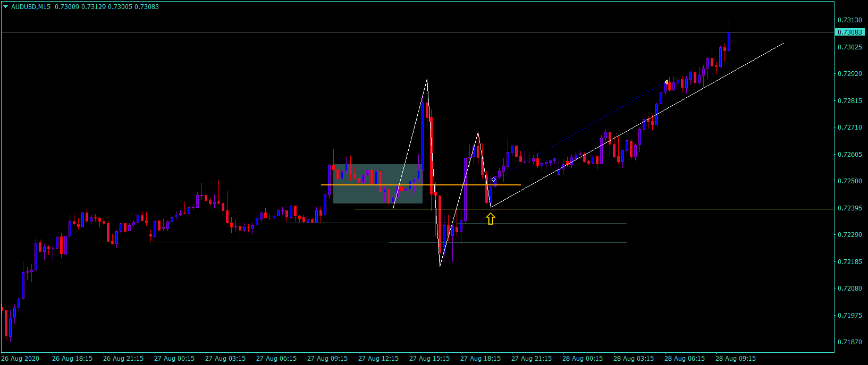The image size is (868, 365).
Task: Click the 27 Aug 18:15 time label
Action: pos(481,359)
